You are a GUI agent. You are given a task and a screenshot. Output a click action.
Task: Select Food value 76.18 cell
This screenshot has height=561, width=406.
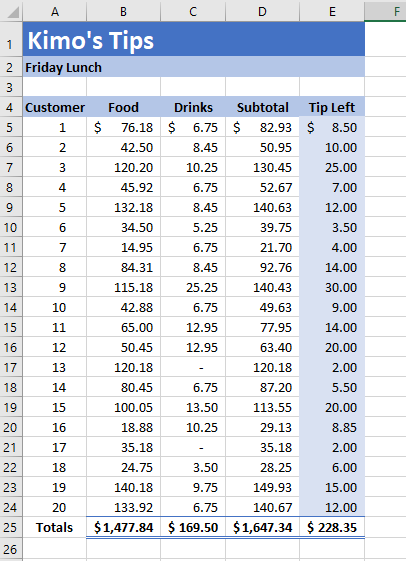123,127
